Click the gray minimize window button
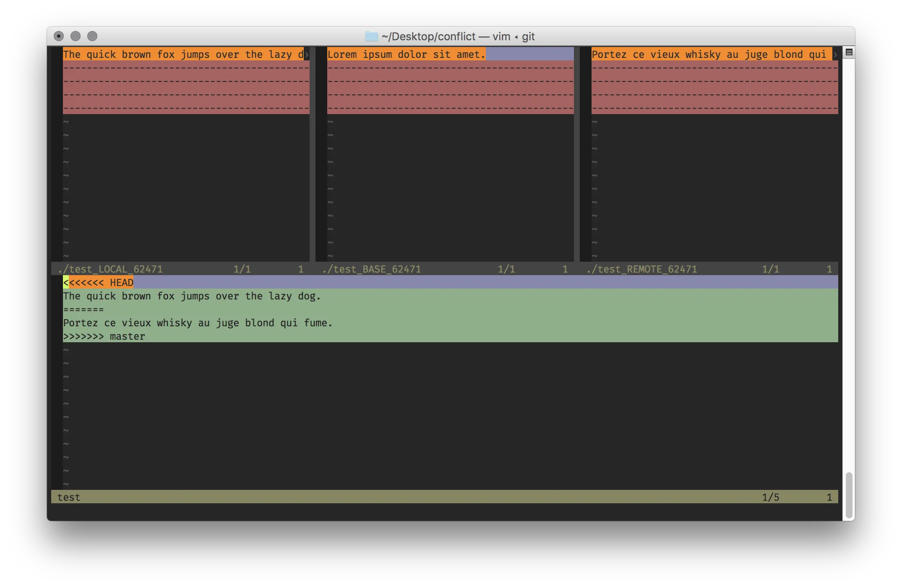 (76, 36)
